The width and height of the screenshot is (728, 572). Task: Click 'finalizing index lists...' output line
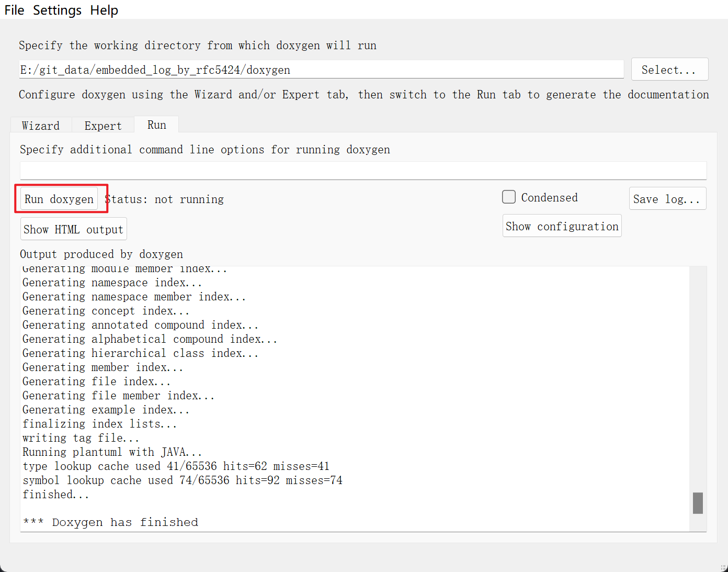coord(100,424)
